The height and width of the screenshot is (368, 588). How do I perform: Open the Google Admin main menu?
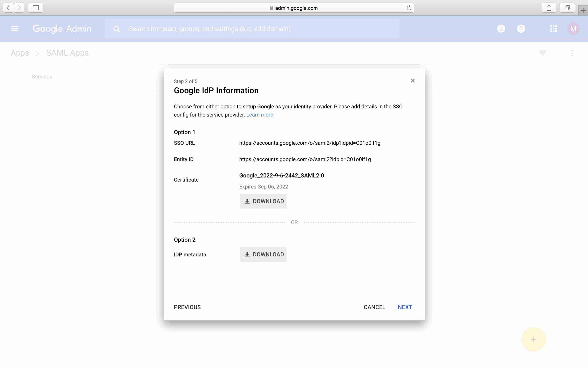click(x=15, y=29)
